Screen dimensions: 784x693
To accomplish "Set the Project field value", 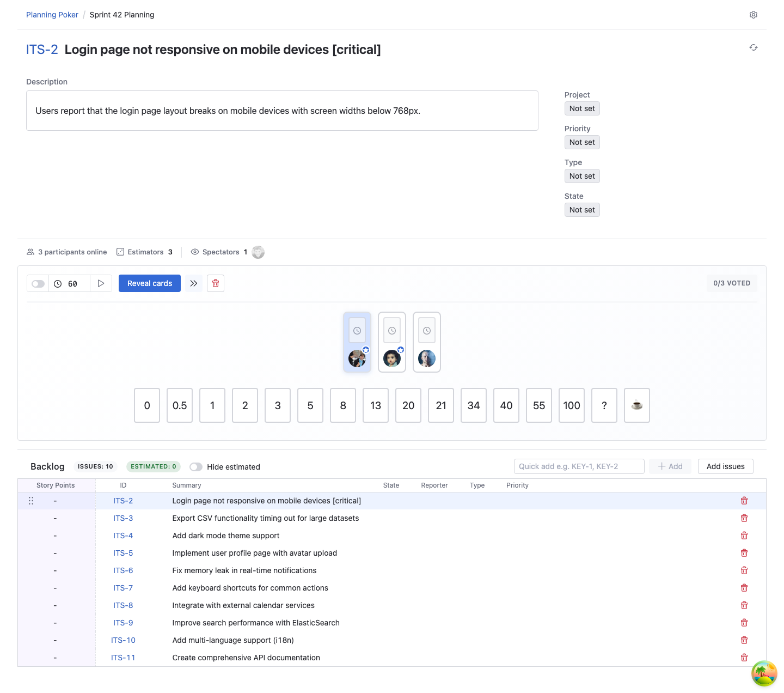I will click(582, 108).
